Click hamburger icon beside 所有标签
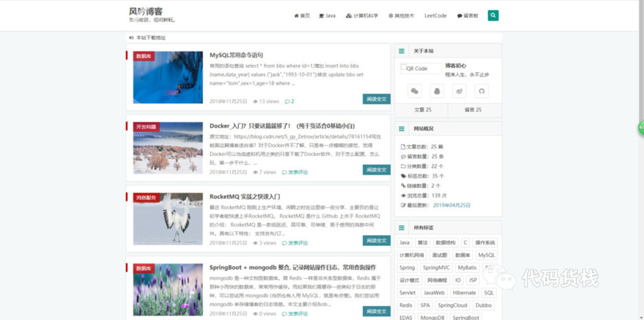 click(402, 228)
